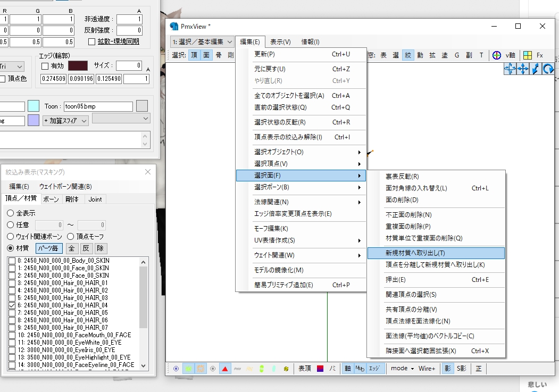The image size is (559, 392).
Task: Switch to the ボーン tab in masking window
Action: [51, 199]
